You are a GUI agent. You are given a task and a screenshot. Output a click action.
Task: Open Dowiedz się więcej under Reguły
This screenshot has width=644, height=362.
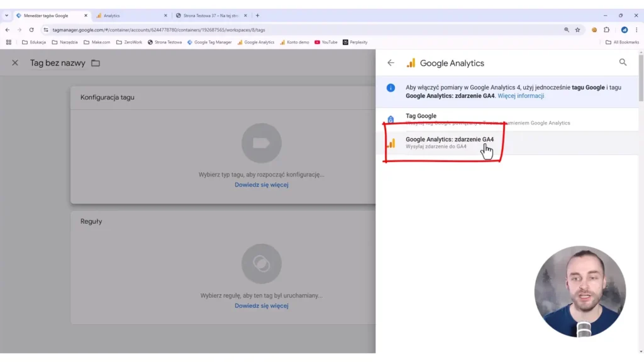261,306
